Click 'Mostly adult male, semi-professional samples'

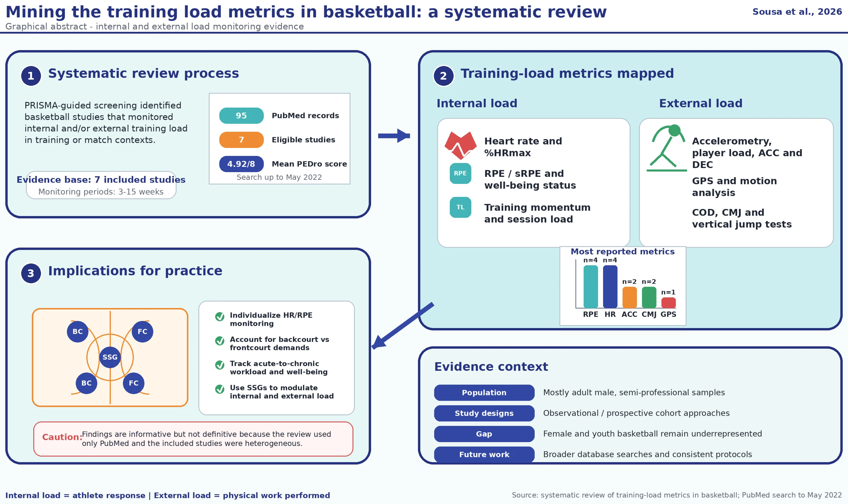pos(634,393)
